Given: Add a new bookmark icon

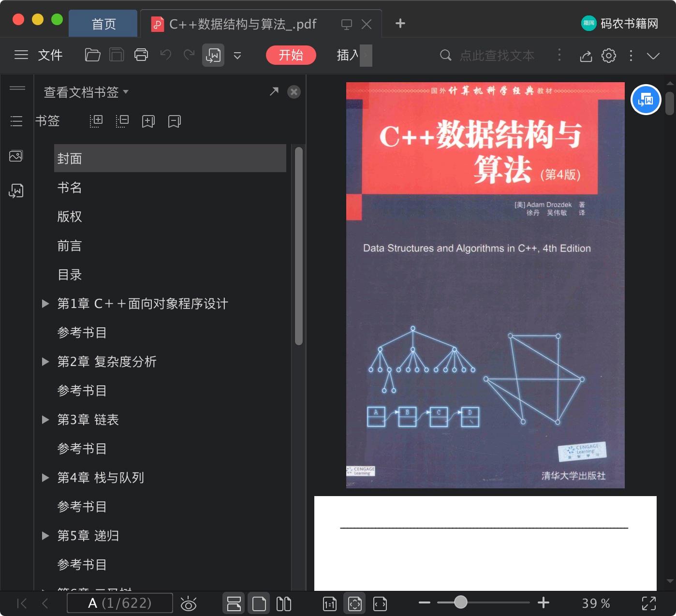Looking at the screenshot, I should [x=148, y=121].
